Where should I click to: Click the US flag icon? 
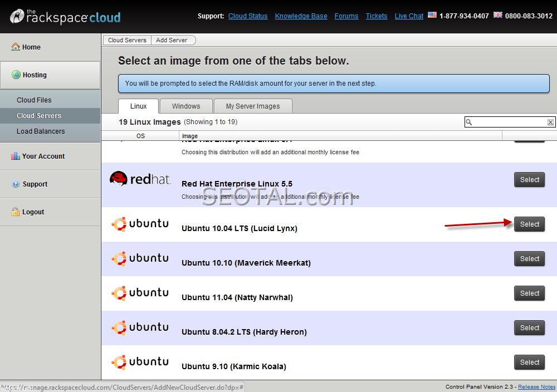(x=432, y=15)
